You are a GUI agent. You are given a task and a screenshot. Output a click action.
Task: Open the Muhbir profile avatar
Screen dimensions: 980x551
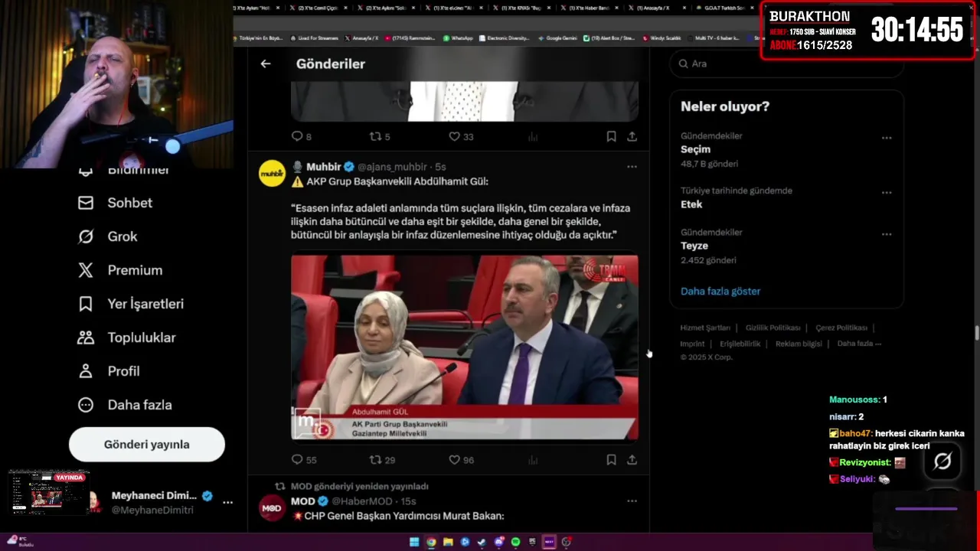click(272, 174)
